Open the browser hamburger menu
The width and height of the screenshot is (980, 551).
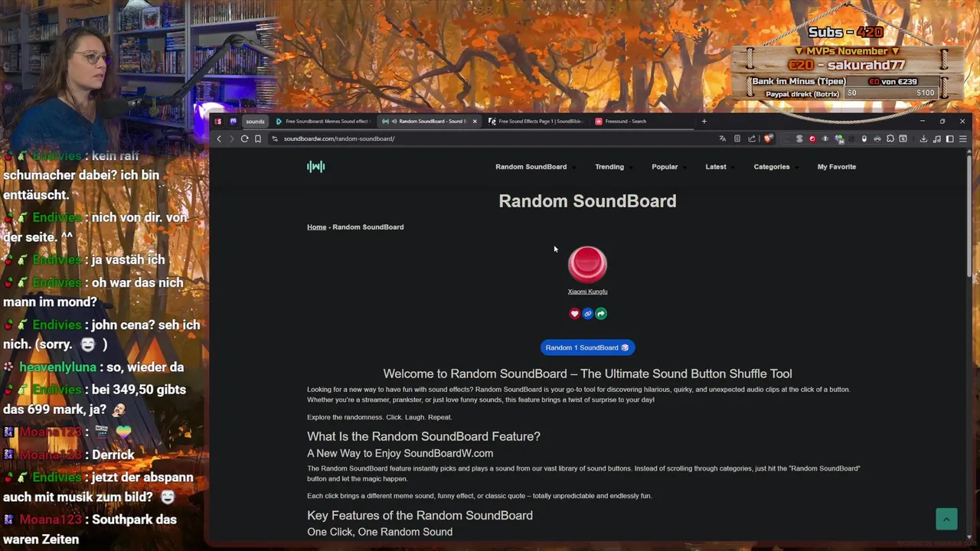click(963, 139)
